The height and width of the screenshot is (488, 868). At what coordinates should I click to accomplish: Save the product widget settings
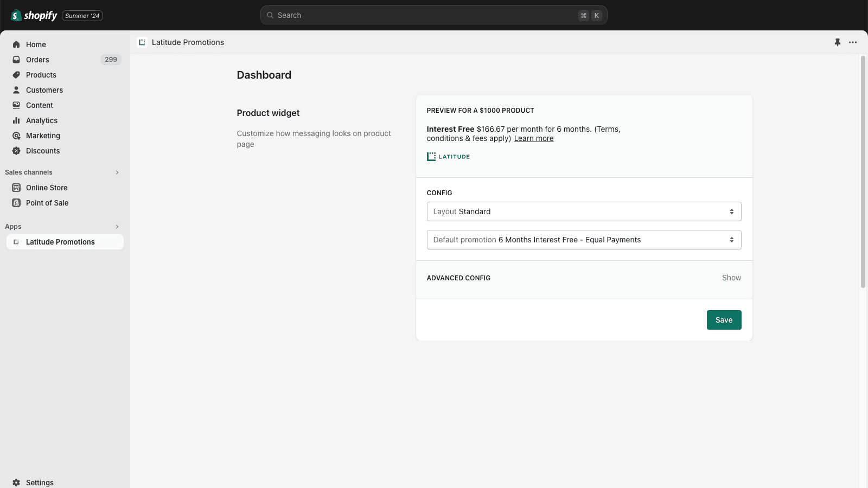[724, 320]
